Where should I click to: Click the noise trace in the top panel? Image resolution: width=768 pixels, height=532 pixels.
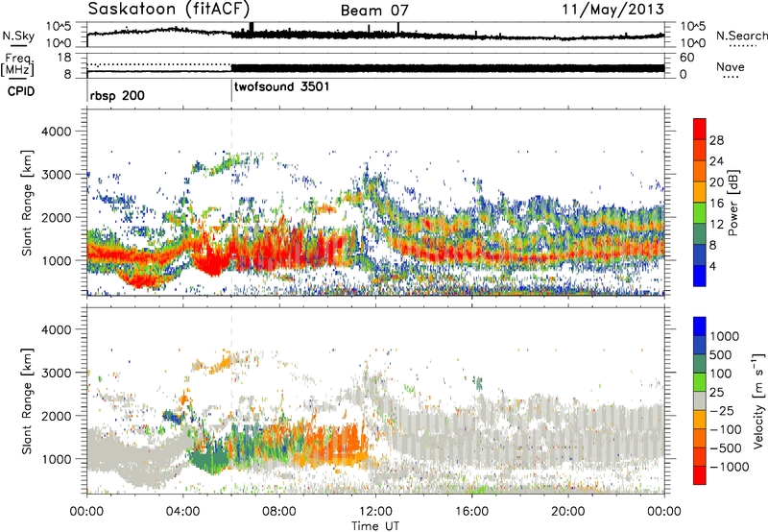[375, 34]
